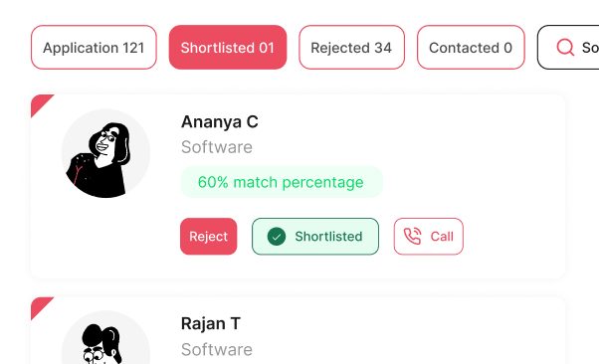
Task: Call Ananya C using Call button
Action: pyautogui.click(x=429, y=237)
